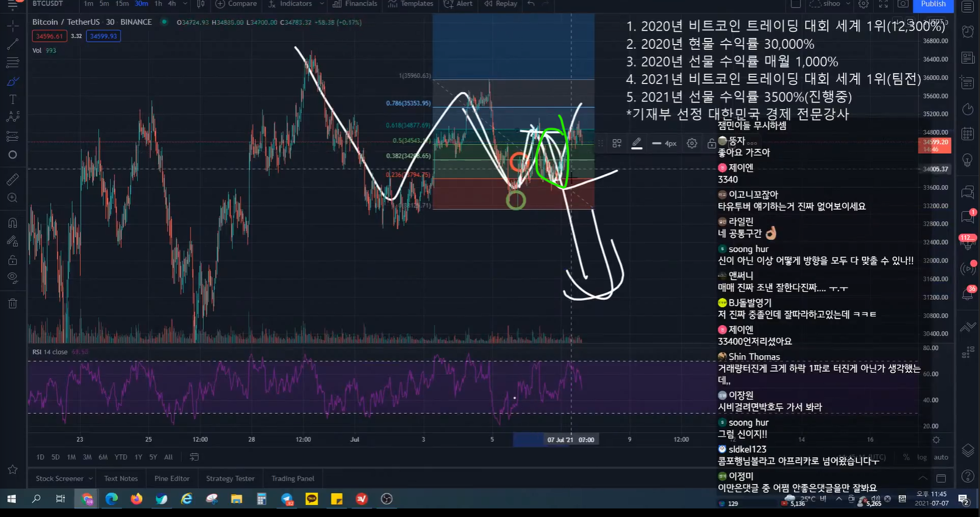Expand the timeframe interval dropdown
This screenshot has width=980, height=517.
(185, 4)
